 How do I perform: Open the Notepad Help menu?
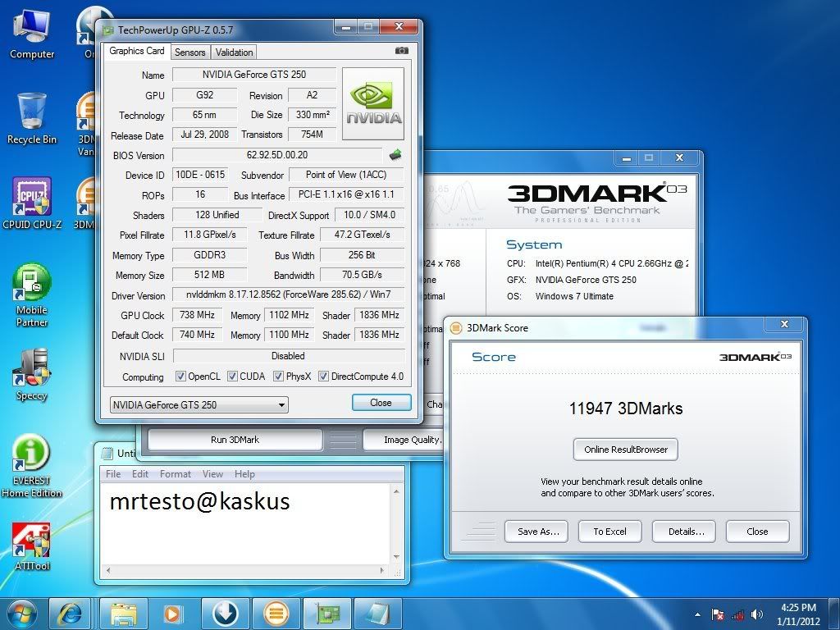pos(244,474)
